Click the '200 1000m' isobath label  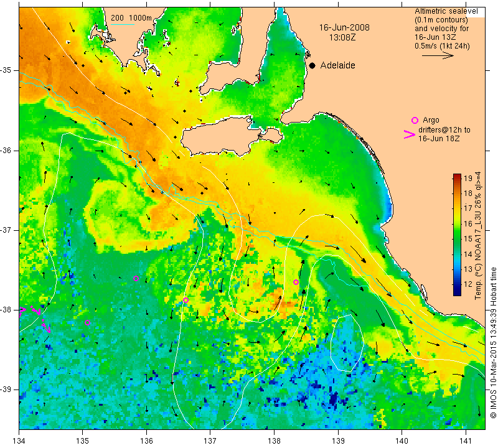tap(131, 18)
